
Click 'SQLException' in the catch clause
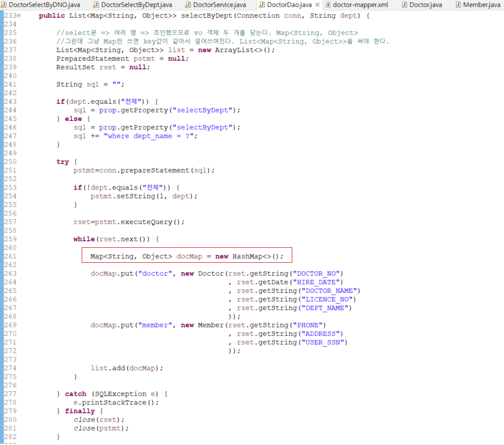[120, 394]
